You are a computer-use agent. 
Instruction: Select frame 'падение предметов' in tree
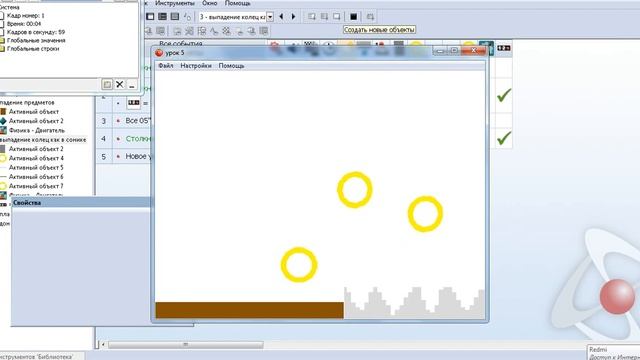(27, 102)
